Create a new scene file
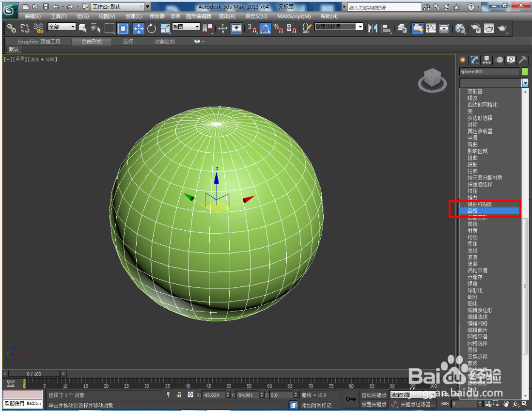The width and height of the screenshot is (532, 411). click(26, 6)
